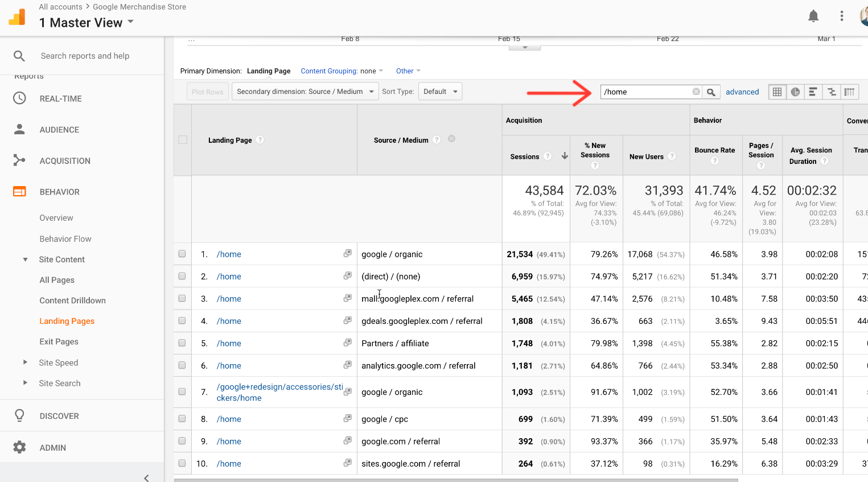This screenshot has height=482, width=868.
Task: Click the Admin gear icon
Action: coord(19,447)
